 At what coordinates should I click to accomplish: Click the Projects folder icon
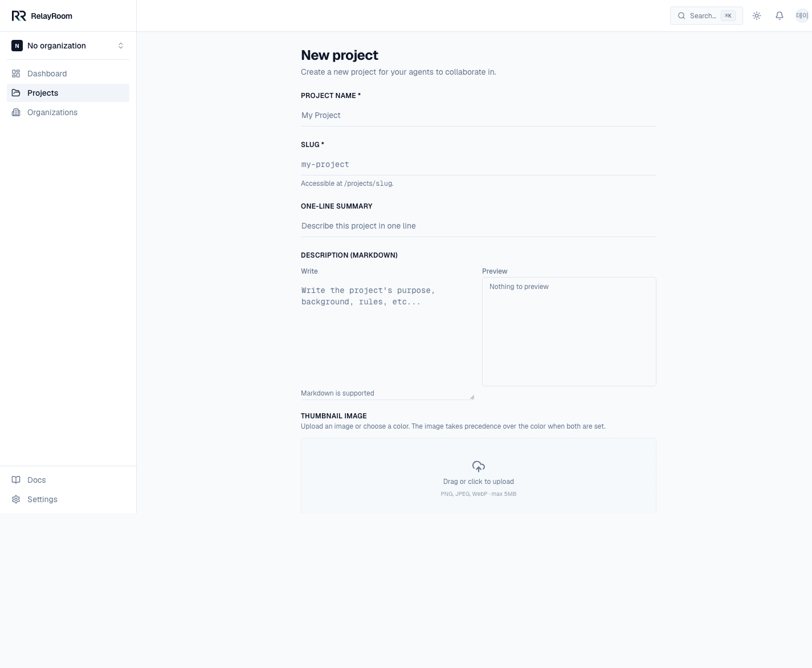[x=16, y=93]
